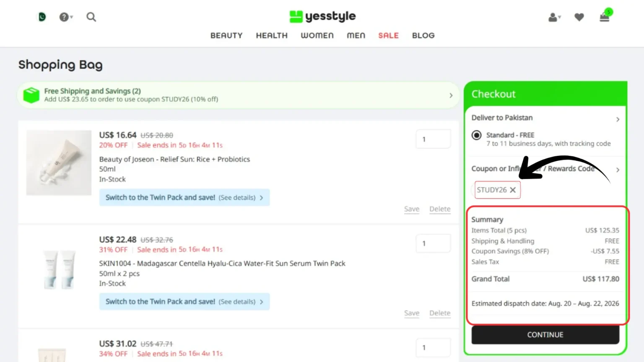The width and height of the screenshot is (644, 362).
Task: Edit quantity for the US$ 31.02 item
Action: click(433, 347)
